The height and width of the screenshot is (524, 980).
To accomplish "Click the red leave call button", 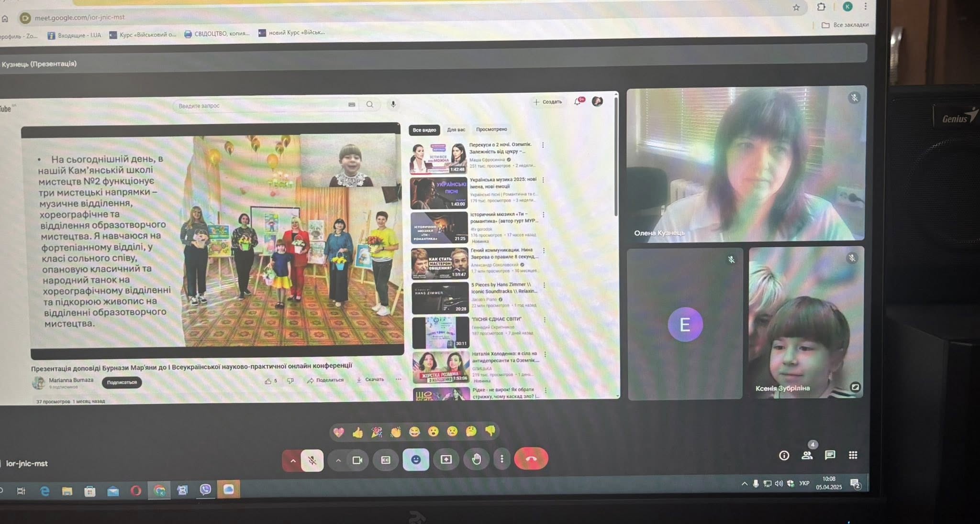I will 531,459.
